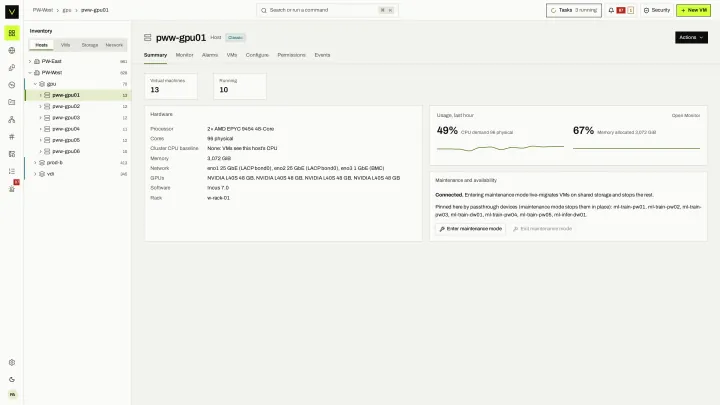Viewport: 720px width, 405px height.
Task: Click the PW-West datacenter icon
Action: (x=37, y=73)
